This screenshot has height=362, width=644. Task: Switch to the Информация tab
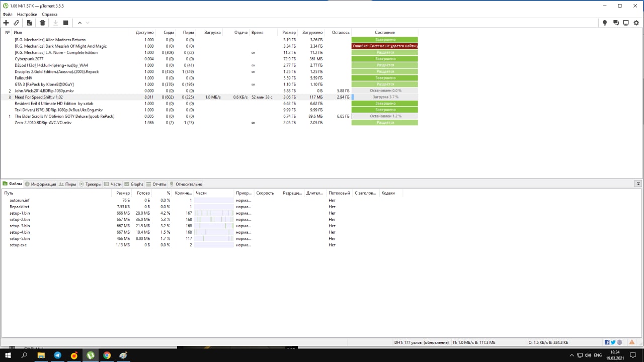coord(40,184)
